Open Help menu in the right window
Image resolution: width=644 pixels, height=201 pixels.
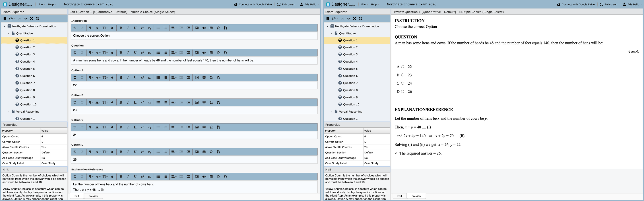(x=375, y=4)
